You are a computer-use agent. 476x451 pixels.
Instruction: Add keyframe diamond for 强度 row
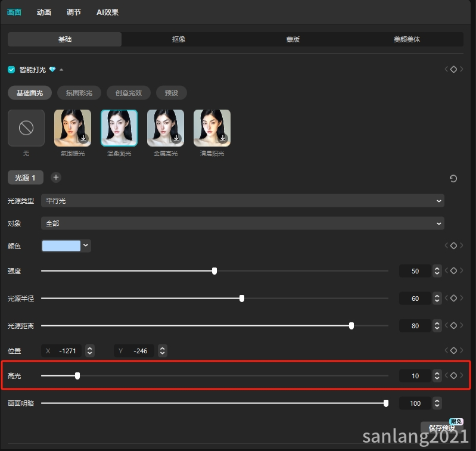pyautogui.click(x=453, y=271)
